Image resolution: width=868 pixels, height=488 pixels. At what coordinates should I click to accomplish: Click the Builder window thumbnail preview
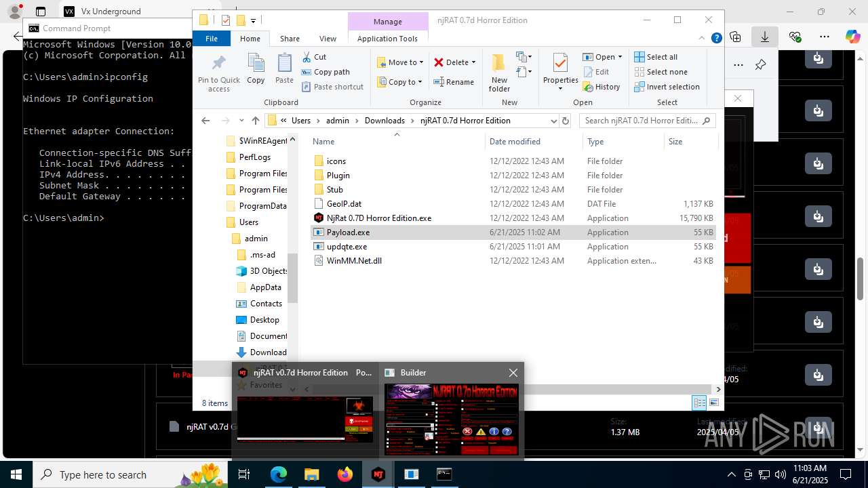(452, 420)
